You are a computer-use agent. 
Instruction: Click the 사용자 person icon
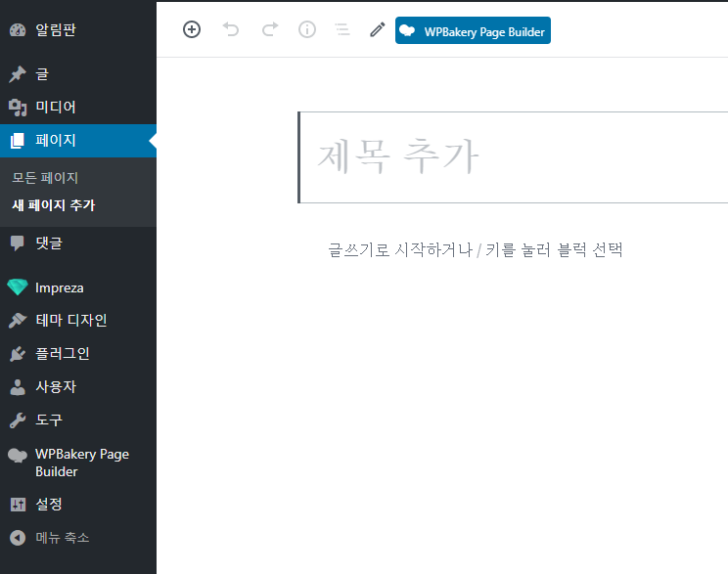(18, 387)
